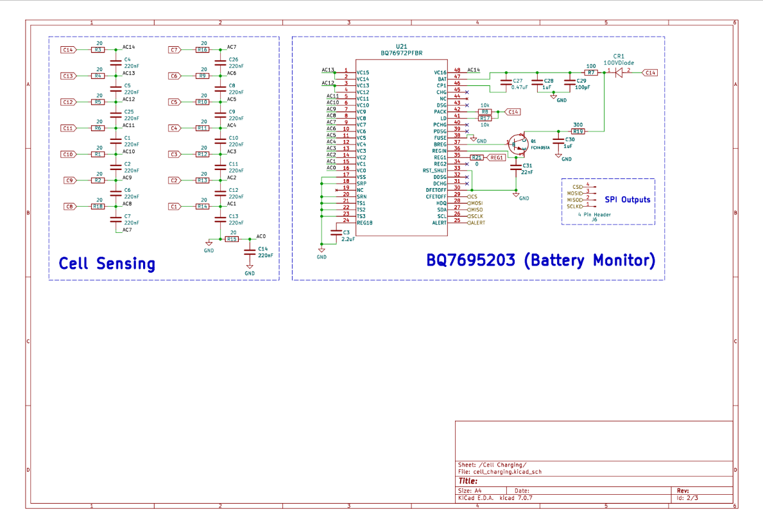Click the BQ76972PFBR part value text
The width and height of the screenshot is (763, 532).
click(x=402, y=53)
